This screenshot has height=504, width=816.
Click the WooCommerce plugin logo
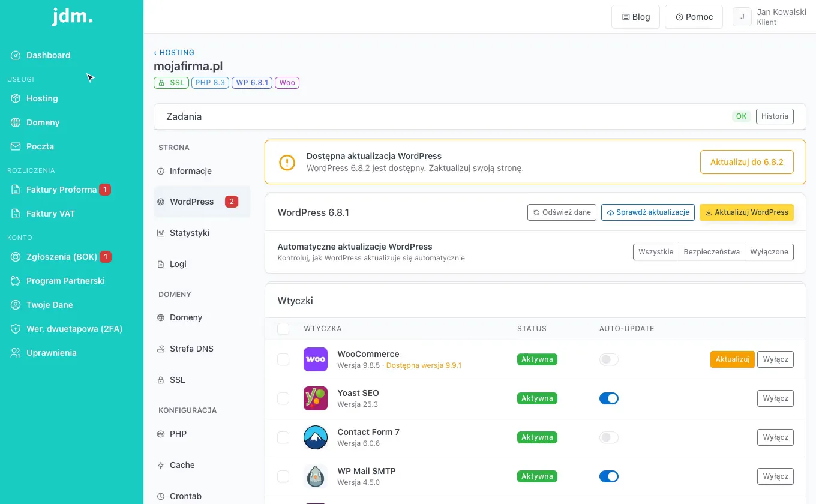316,359
